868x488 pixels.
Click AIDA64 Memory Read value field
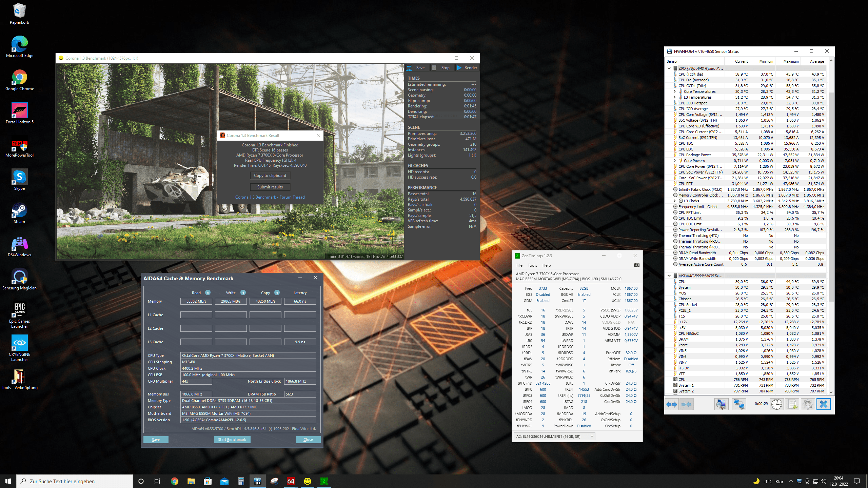[x=196, y=301]
